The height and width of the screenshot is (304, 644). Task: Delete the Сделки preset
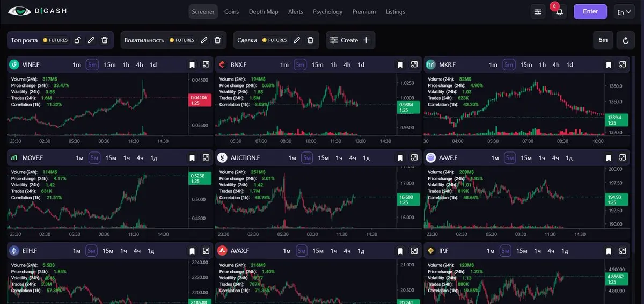point(310,40)
